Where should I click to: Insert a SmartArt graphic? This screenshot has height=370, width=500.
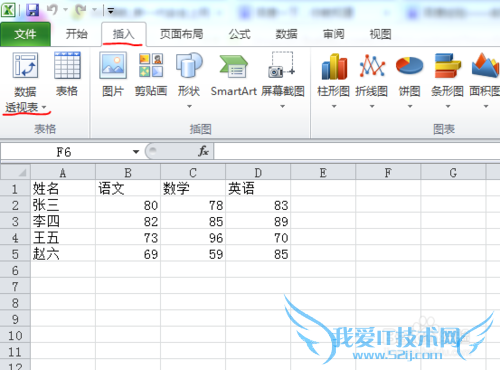click(234, 74)
